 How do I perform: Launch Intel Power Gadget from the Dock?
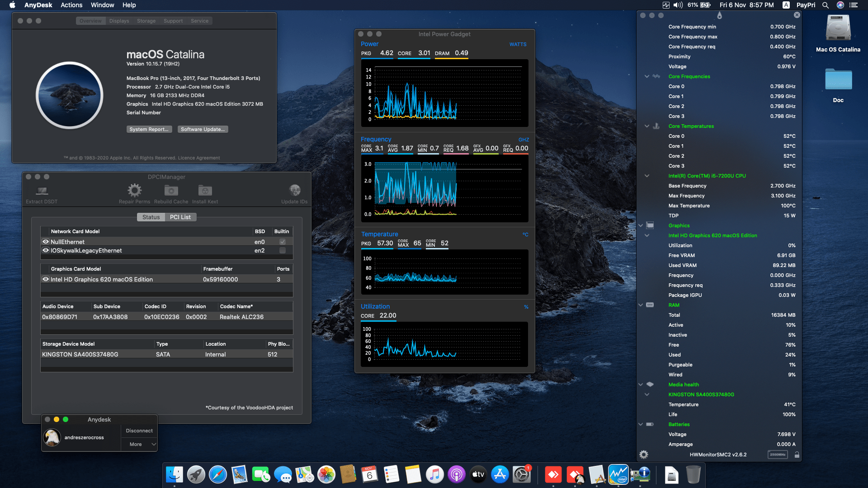point(618,474)
